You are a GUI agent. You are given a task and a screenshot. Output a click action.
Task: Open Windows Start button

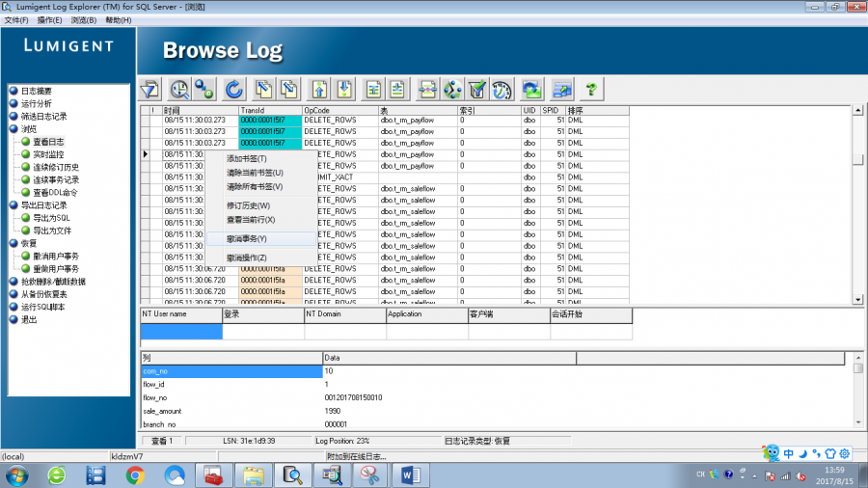[17, 475]
